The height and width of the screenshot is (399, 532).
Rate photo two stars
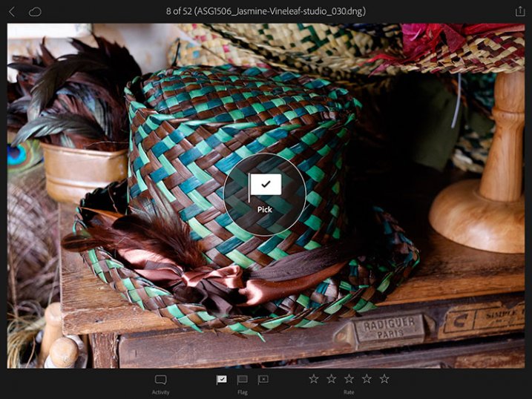coord(331,379)
